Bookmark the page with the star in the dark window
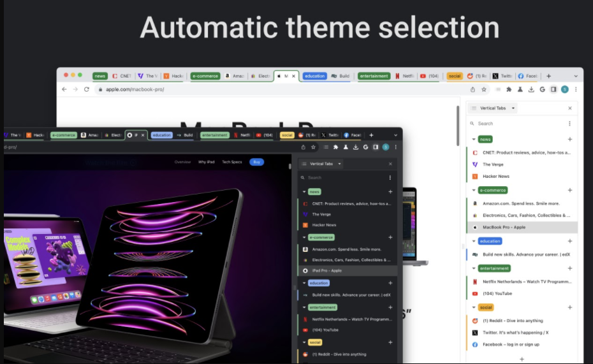Viewport: 593px width, 364px height. pos(313,147)
